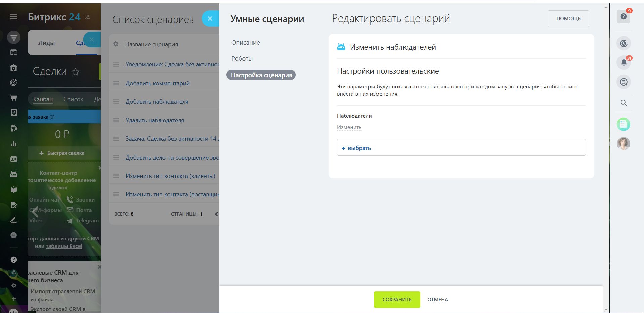Screen dimensions: 644x313
Task: Click the magnifier search icon in right bar
Action: coord(624,103)
